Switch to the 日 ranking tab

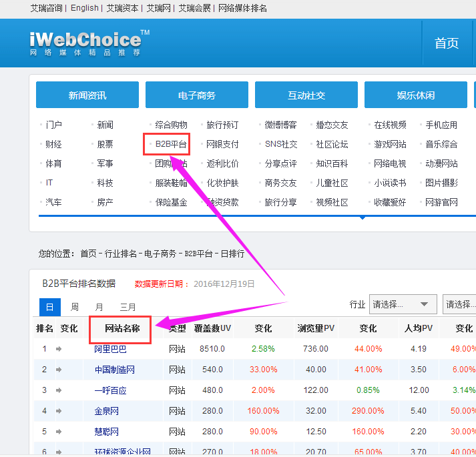tap(50, 307)
